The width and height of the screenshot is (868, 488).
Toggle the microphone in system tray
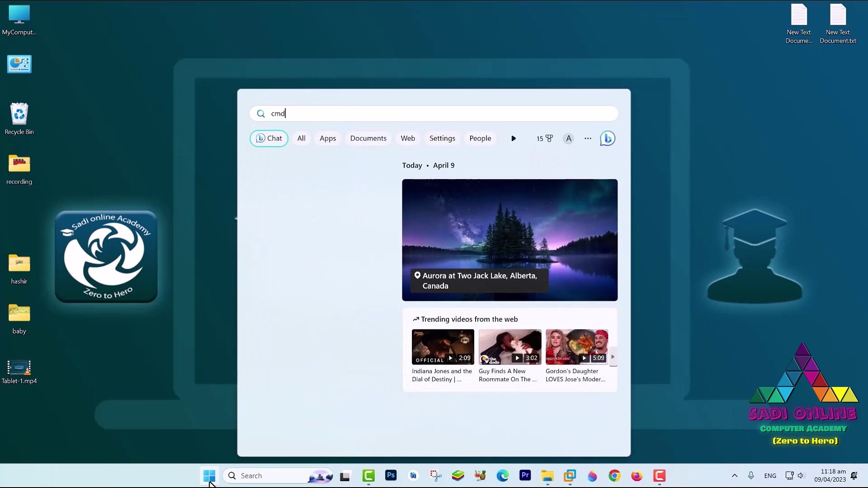pyautogui.click(x=751, y=475)
